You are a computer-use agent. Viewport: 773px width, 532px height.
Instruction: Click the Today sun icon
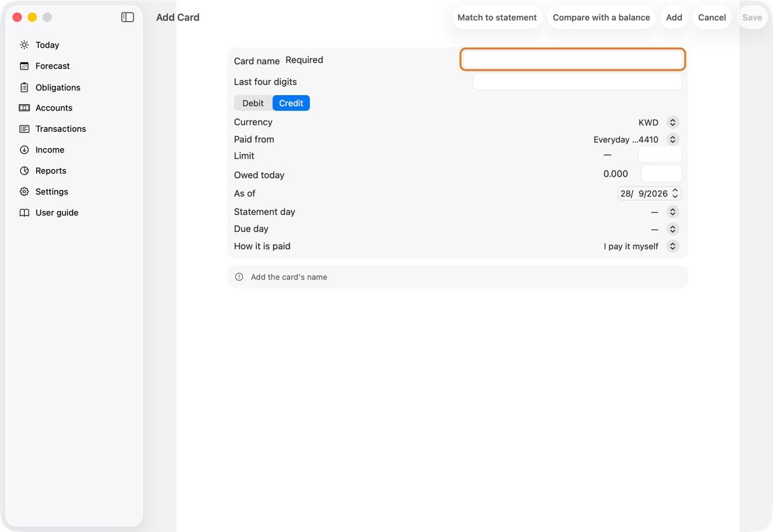coord(24,45)
